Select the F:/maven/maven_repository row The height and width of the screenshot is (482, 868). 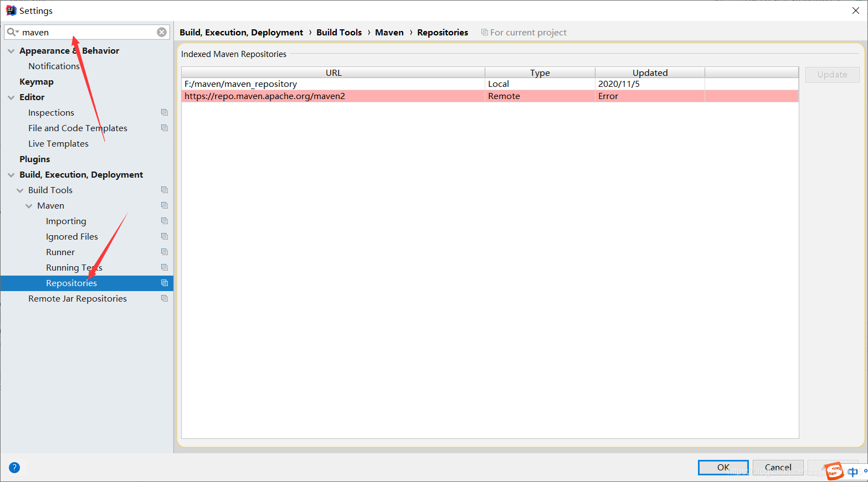coord(490,84)
